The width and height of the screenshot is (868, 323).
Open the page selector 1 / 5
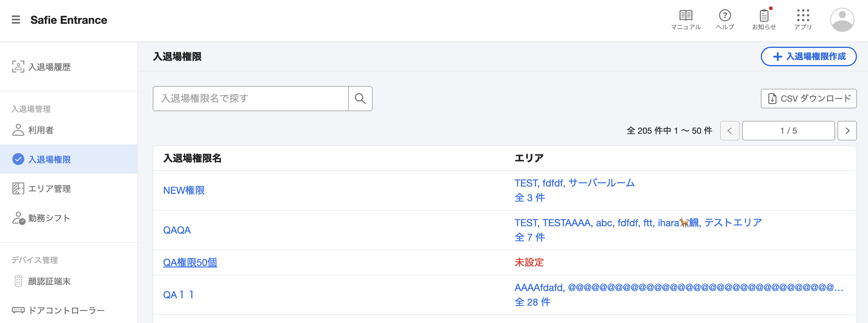(788, 131)
